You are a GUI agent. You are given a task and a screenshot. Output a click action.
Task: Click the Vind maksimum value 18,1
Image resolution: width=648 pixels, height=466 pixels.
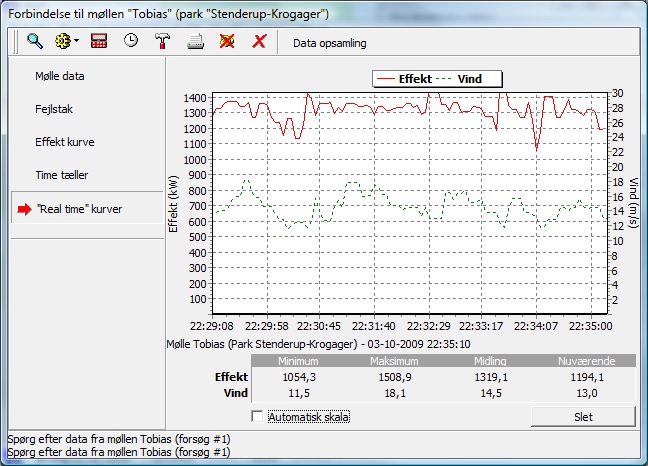pos(395,393)
